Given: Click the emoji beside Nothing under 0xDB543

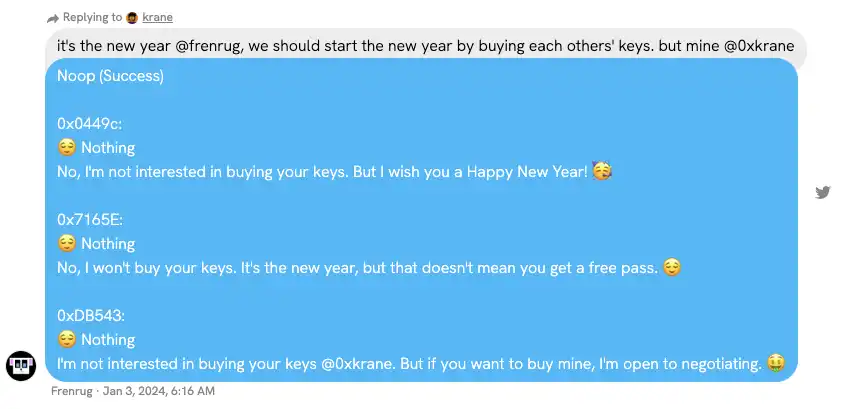Looking at the screenshot, I should 67,340.
